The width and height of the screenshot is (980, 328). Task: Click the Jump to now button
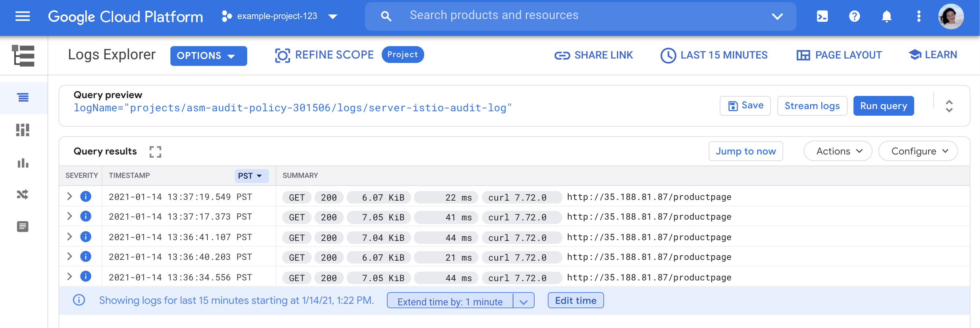(745, 151)
